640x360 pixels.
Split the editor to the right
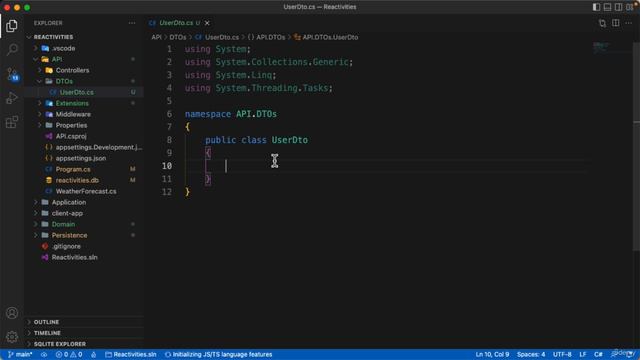[x=616, y=23]
